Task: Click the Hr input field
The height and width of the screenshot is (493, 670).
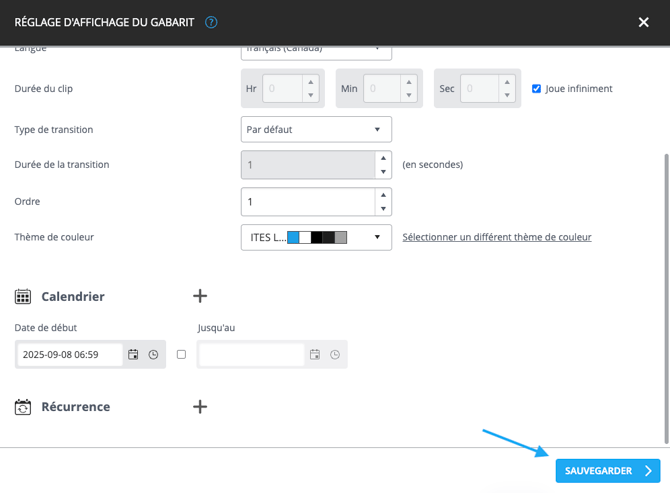Action: click(x=282, y=88)
